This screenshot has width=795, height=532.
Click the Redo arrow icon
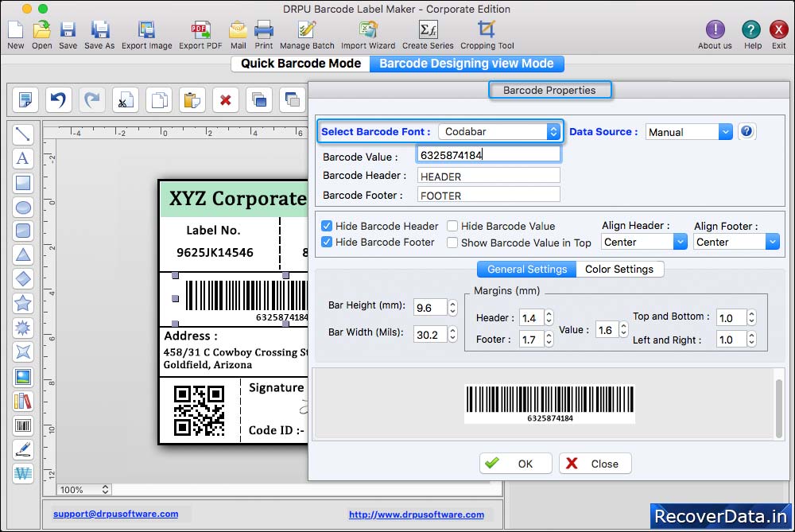[91, 99]
